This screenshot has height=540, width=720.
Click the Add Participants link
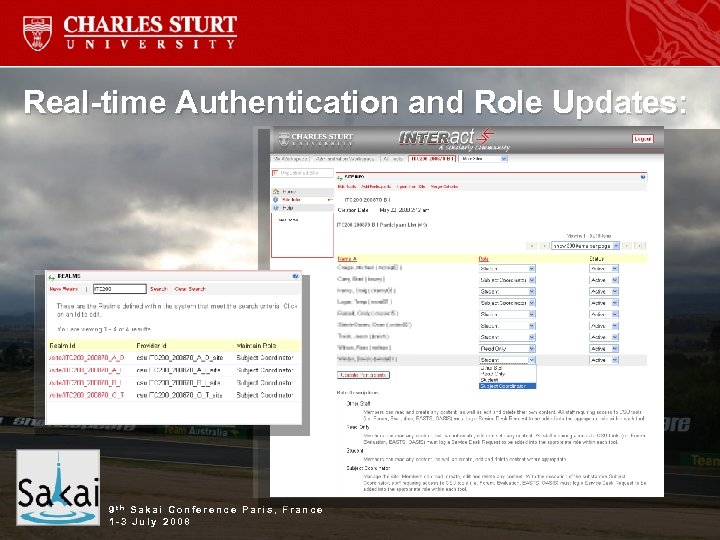point(376,187)
